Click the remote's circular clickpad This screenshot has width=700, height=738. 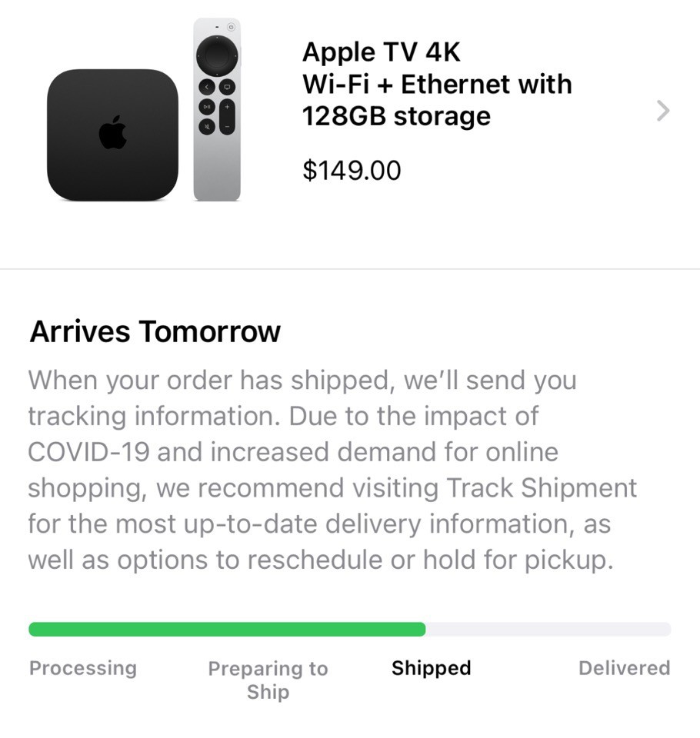click(x=217, y=56)
